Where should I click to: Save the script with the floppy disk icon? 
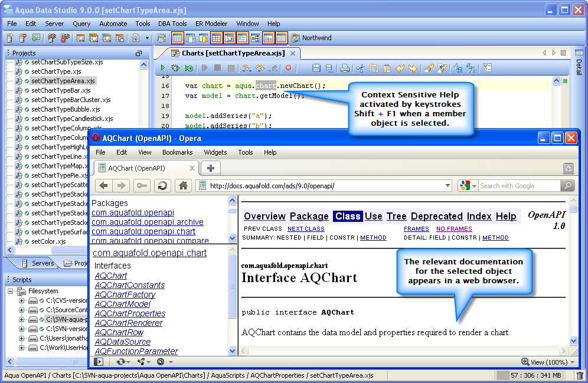[316, 68]
